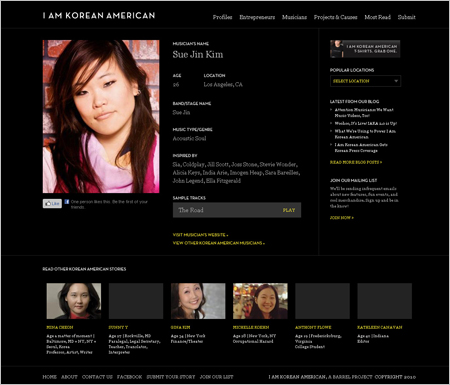This screenshot has height=385, width=450.
Task: Expand the Select Location dropdown
Action: [x=365, y=81]
